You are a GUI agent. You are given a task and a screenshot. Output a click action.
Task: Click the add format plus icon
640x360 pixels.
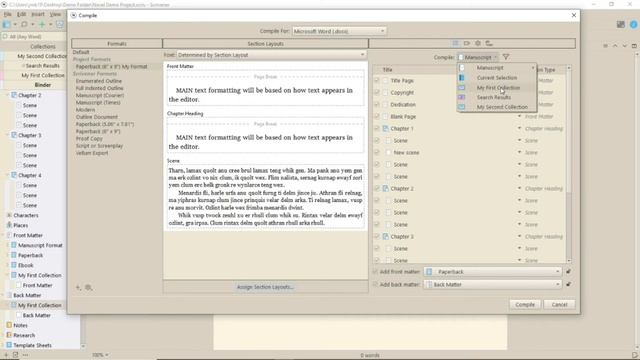pos(78,288)
